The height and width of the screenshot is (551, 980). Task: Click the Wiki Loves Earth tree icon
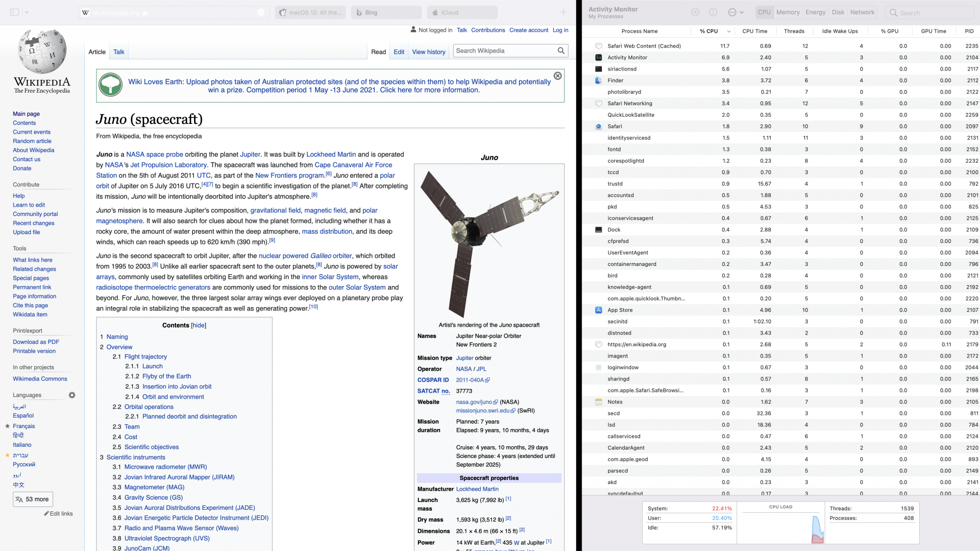point(111,85)
